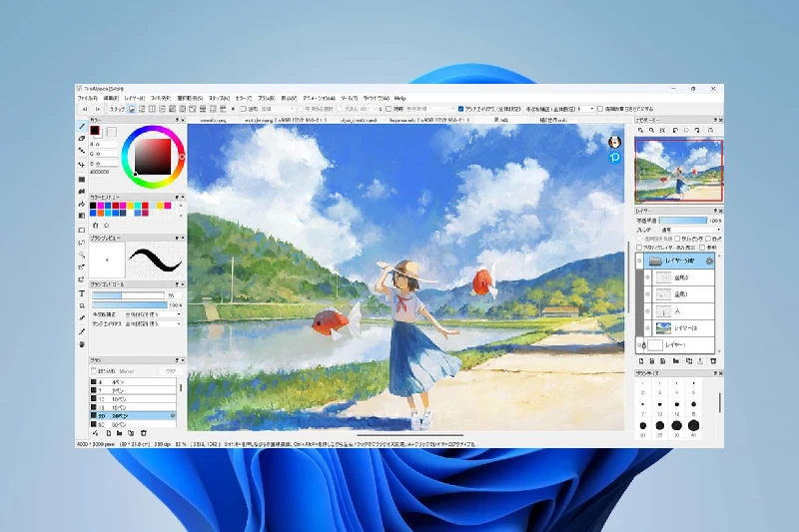Pick the red swatch in the color palette
The image size is (799, 532).
click(x=144, y=207)
